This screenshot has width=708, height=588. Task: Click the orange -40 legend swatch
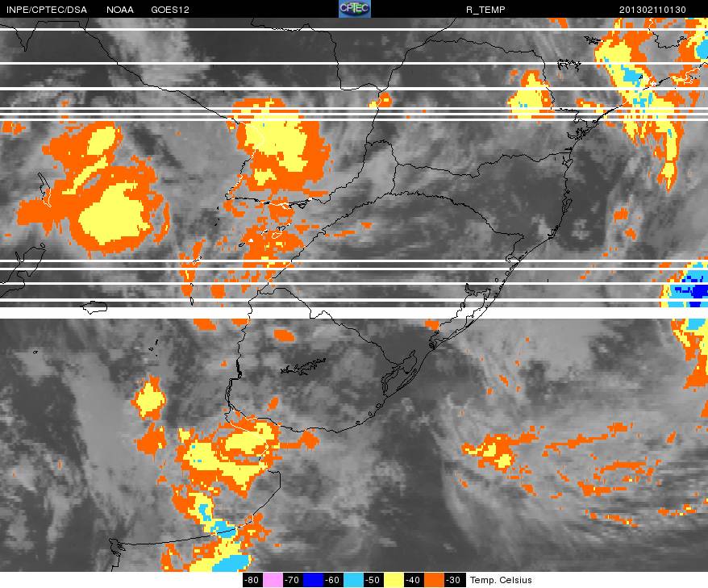[434, 580]
